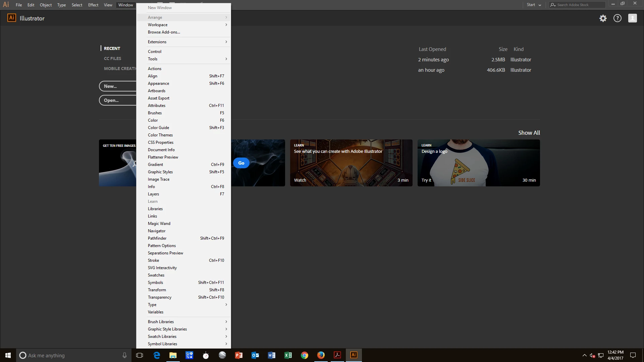
Task: Click the Show All link
Action: click(x=529, y=133)
